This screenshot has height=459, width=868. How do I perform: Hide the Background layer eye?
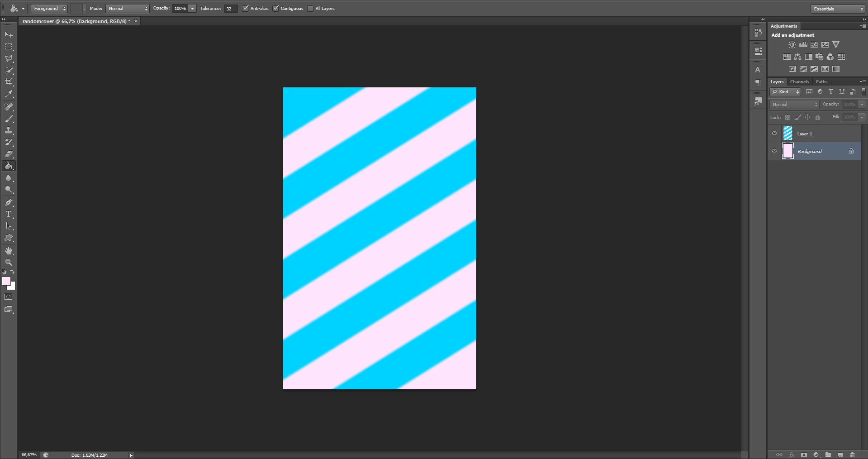[x=774, y=151]
